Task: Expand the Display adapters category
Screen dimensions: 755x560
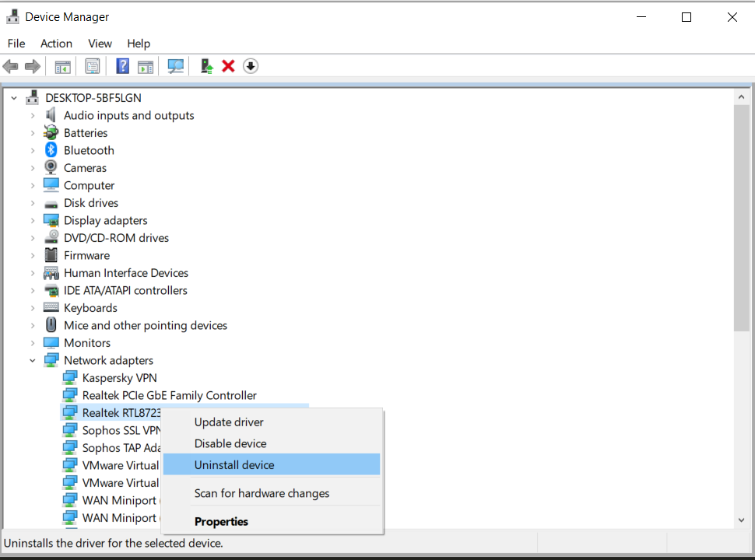Action: (32, 220)
